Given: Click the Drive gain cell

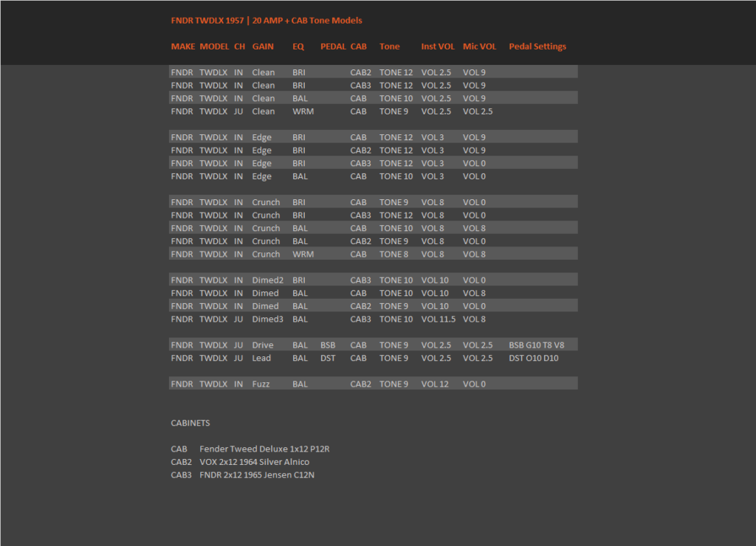Looking at the screenshot, I should point(263,345).
